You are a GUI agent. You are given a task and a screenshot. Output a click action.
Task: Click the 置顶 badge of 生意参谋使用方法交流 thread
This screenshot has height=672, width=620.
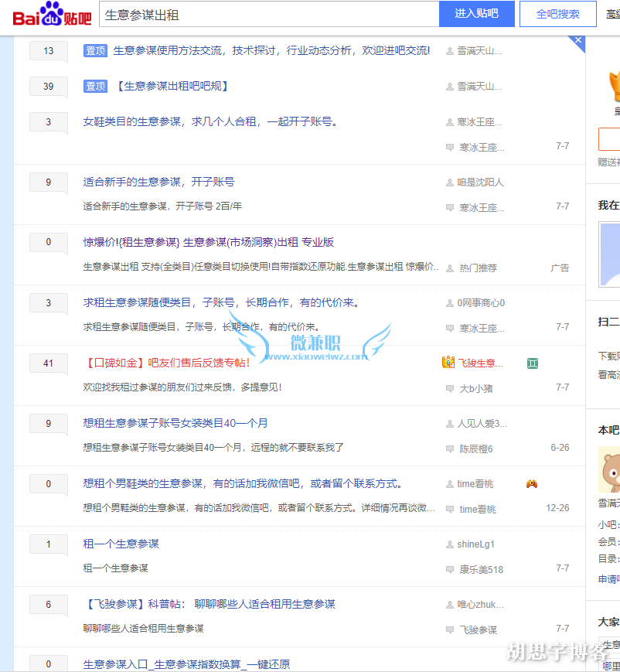pyautogui.click(x=94, y=50)
